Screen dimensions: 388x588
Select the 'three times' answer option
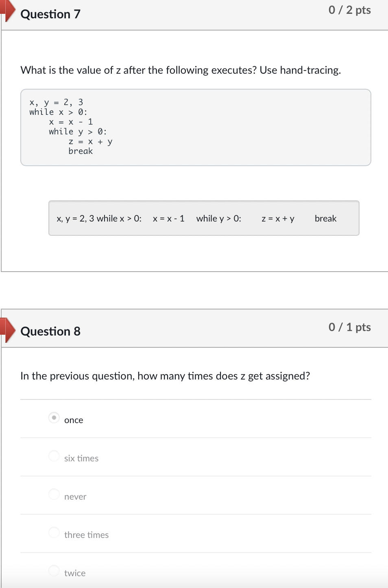pos(54,532)
